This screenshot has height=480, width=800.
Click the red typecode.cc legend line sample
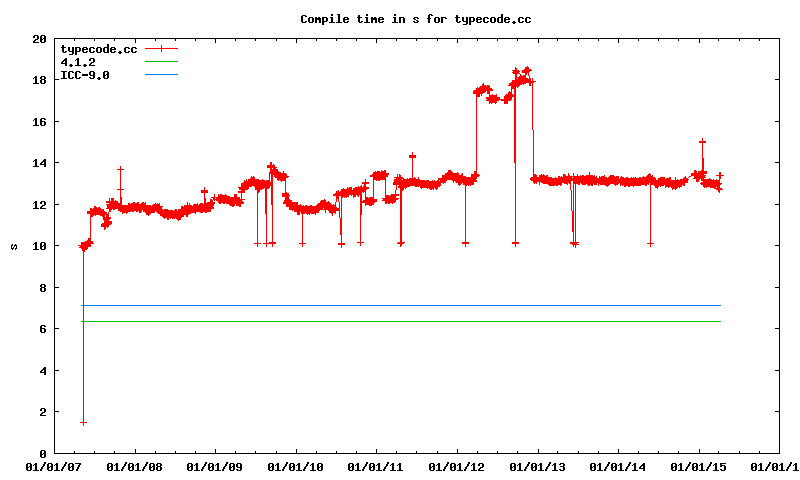point(161,49)
